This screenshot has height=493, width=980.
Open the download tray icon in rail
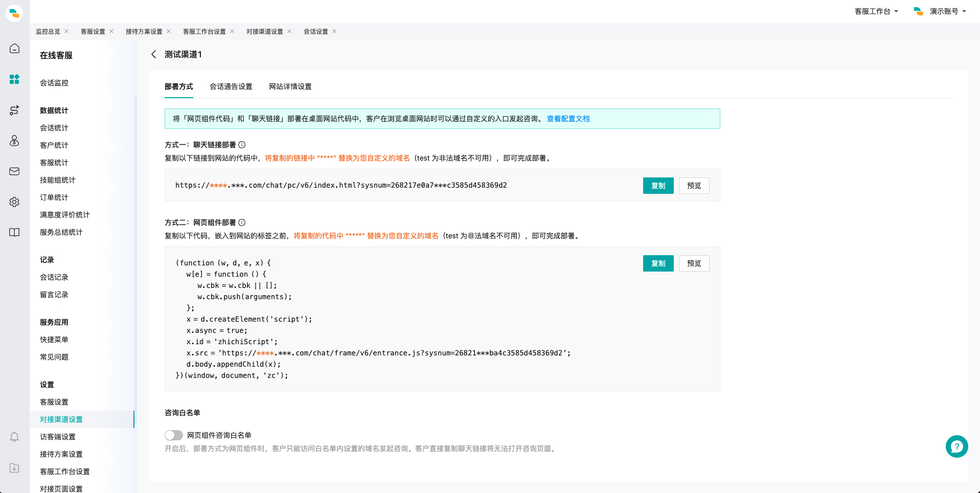click(x=14, y=468)
